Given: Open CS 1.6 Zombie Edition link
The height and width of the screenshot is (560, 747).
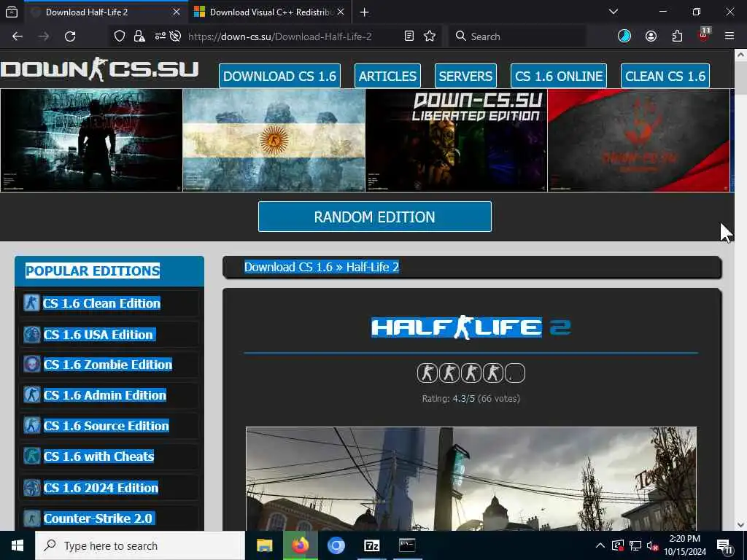Looking at the screenshot, I should tap(108, 365).
